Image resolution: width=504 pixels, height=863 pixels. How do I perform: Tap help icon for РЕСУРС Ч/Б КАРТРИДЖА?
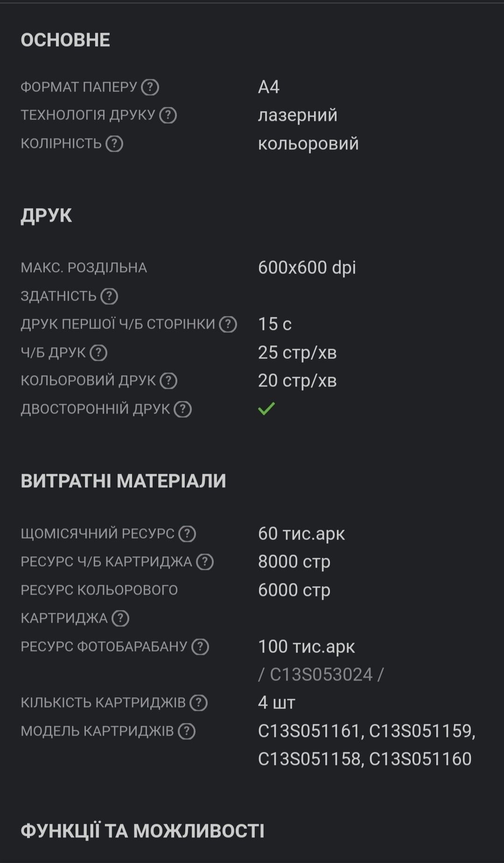click(x=205, y=562)
